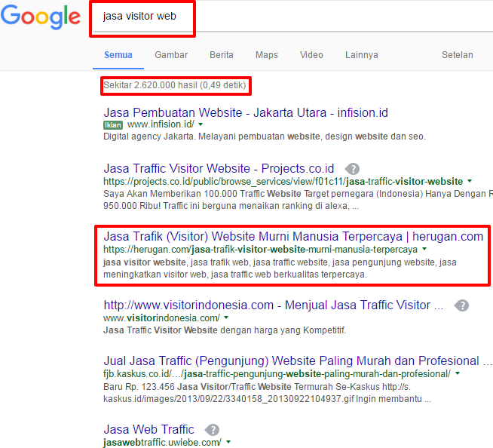Expand dropdown arrow after jasawebtraffic.uwiebe.com/

point(228,442)
